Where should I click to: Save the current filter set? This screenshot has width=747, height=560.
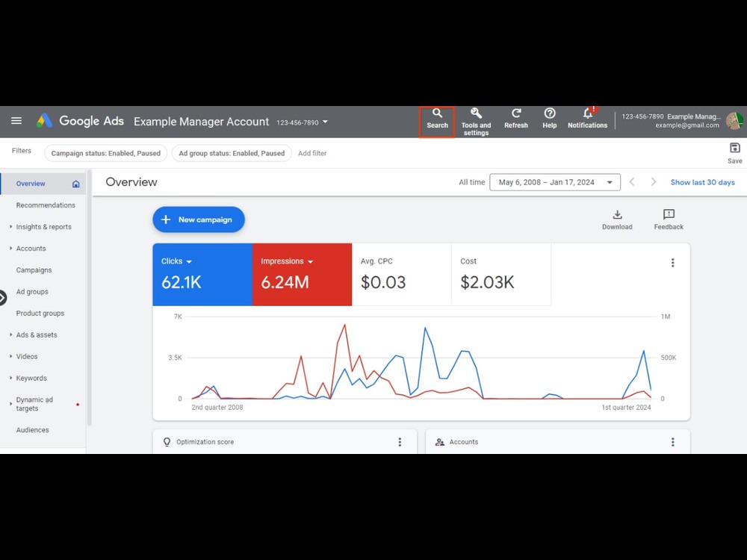click(x=734, y=153)
